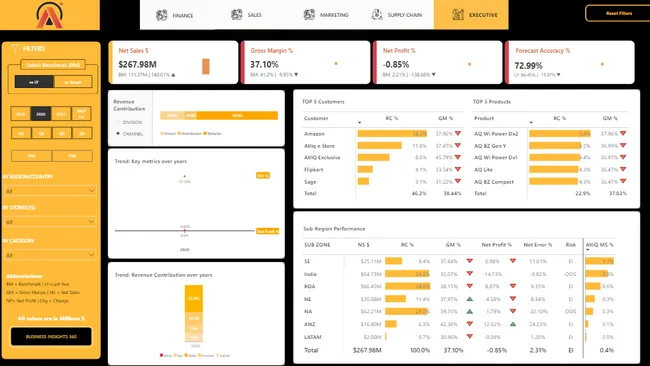Screen dimensions: 650x366
Task: Select fiscal year 2019 filter
Action: [x=21, y=114]
